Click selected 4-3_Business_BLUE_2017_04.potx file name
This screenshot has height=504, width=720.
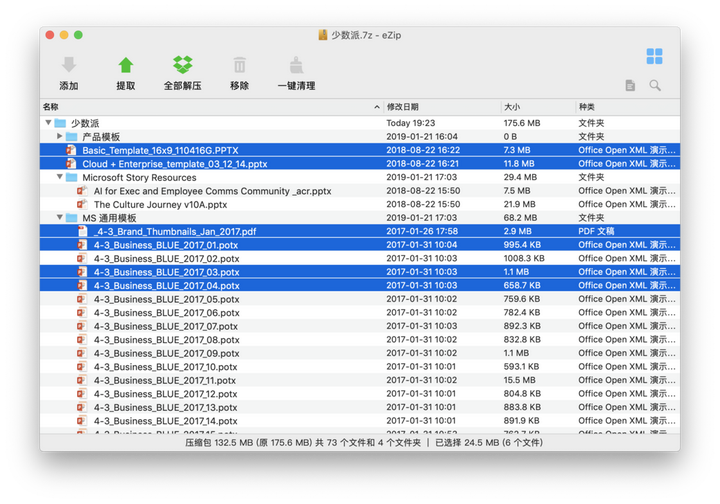tap(167, 286)
